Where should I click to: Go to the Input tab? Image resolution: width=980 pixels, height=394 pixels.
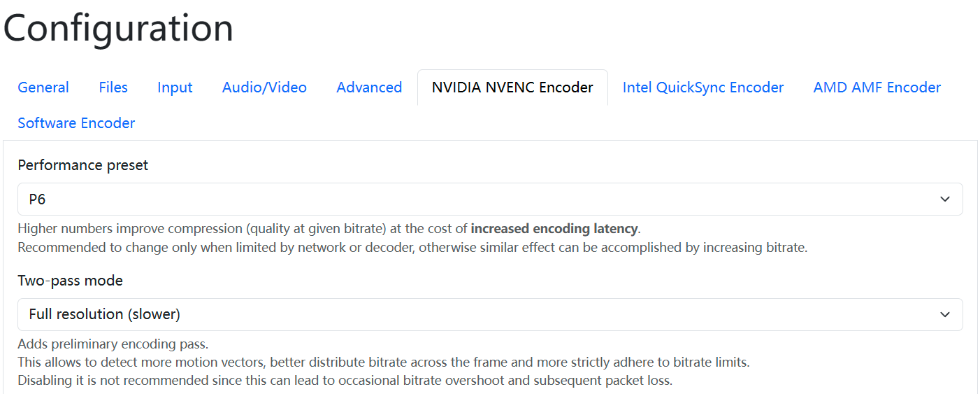tap(175, 87)
